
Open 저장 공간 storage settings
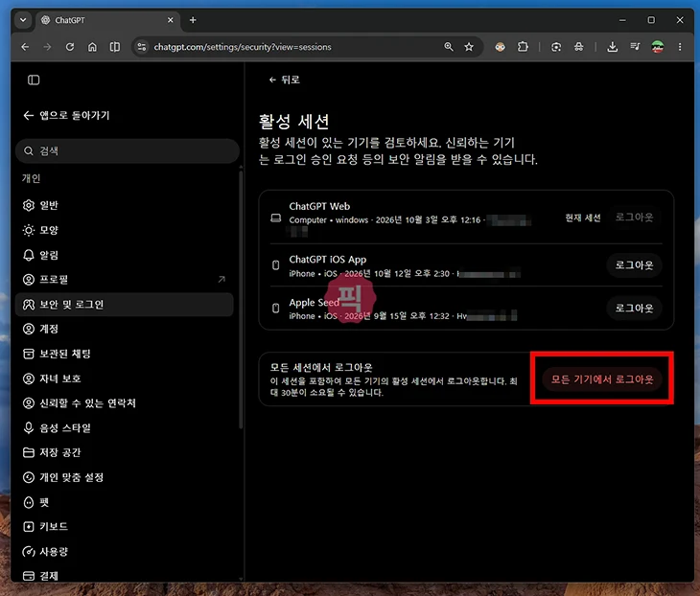124,452
